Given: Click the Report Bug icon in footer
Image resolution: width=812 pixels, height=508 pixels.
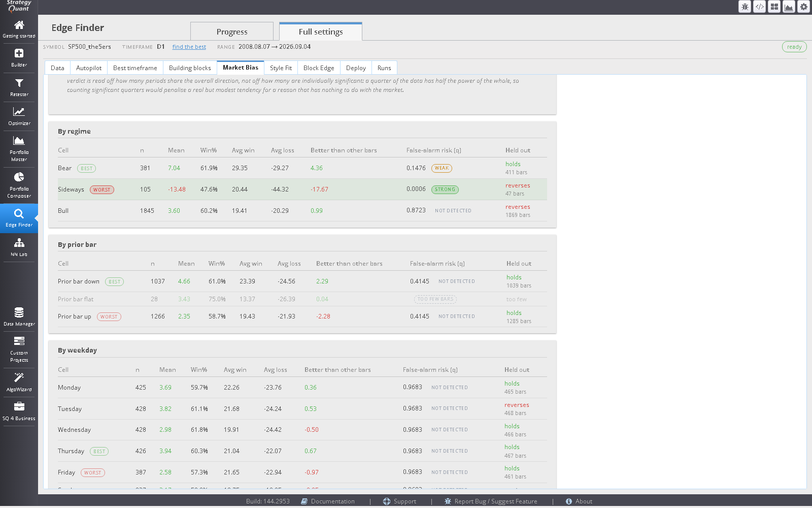Looking at the screenshot, I should (448, 501).
